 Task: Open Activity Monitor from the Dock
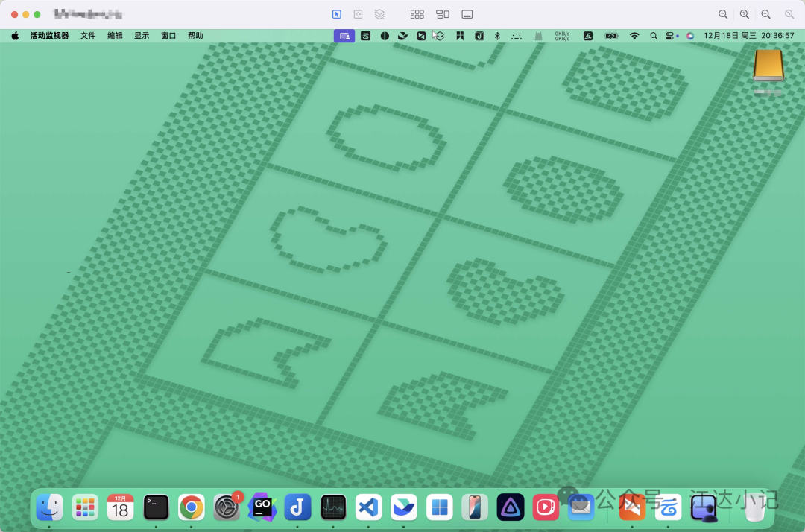tap(332, 507)
